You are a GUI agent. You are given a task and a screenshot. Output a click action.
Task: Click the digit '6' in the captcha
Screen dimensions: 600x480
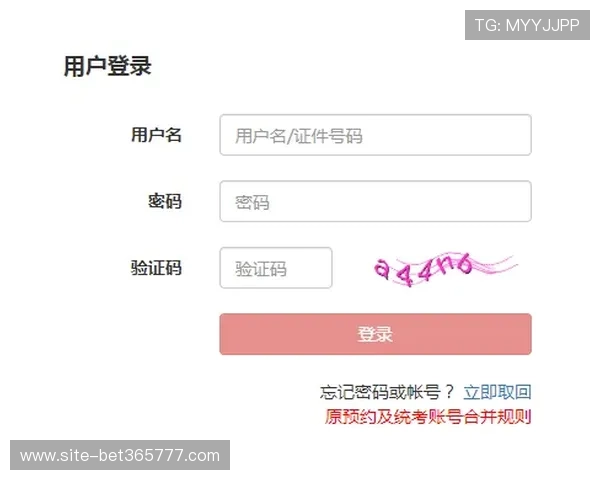click(x=464, y=264)
